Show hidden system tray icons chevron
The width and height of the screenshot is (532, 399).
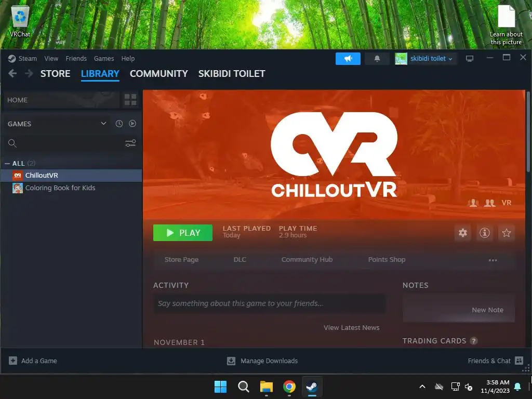coord(422,387)
